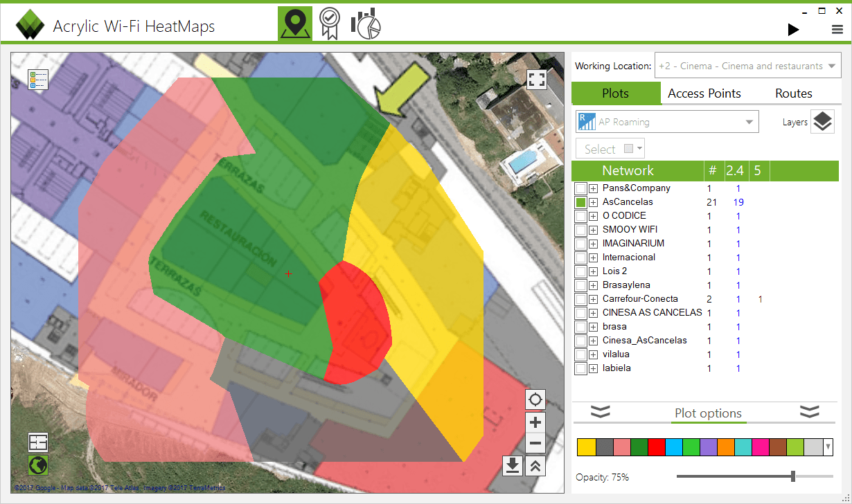Pick the yellow color swatch
The image size is (852, 504).
(586, 447)
